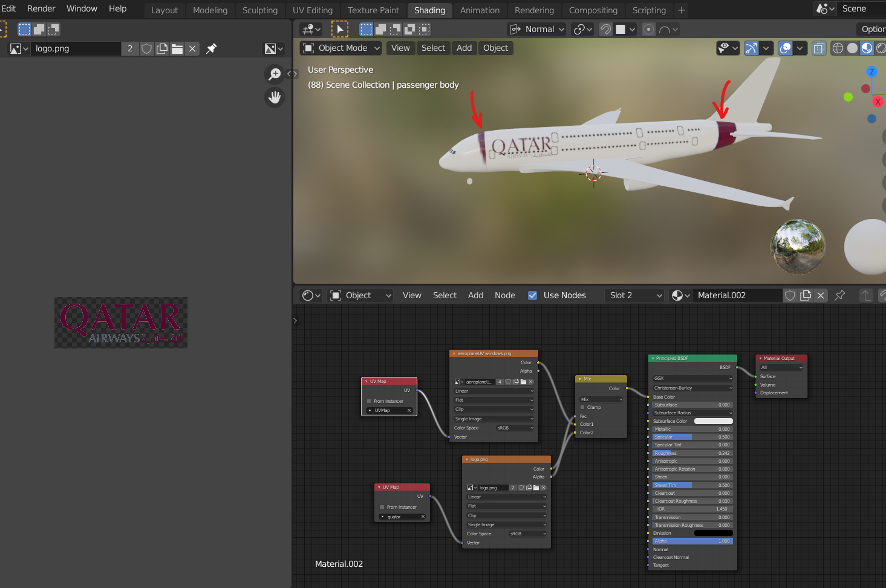The image size is (886, 588).
Task: Open Christensen-Burley subsurface method dropdown
Action: click(692, 388)
